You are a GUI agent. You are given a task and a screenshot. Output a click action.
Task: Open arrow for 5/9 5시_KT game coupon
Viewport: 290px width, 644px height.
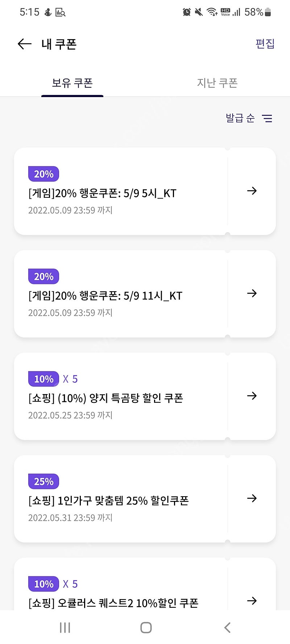point(252,191)
